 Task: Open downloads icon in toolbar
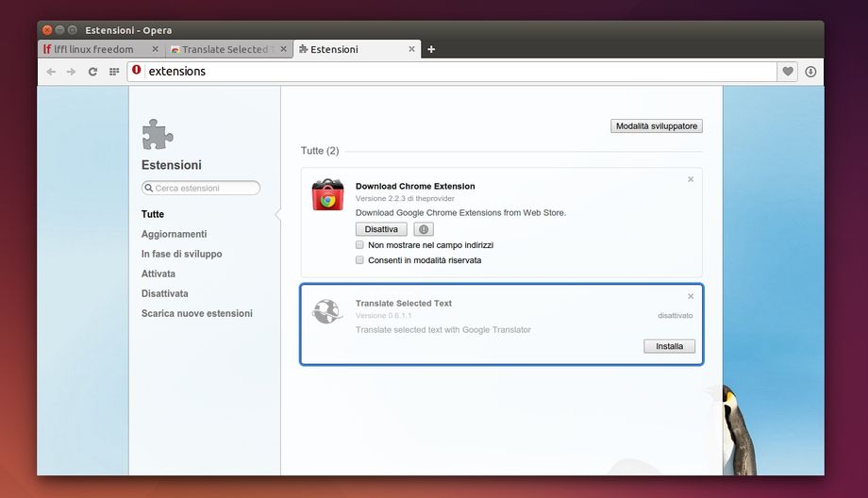pos(810,72)
